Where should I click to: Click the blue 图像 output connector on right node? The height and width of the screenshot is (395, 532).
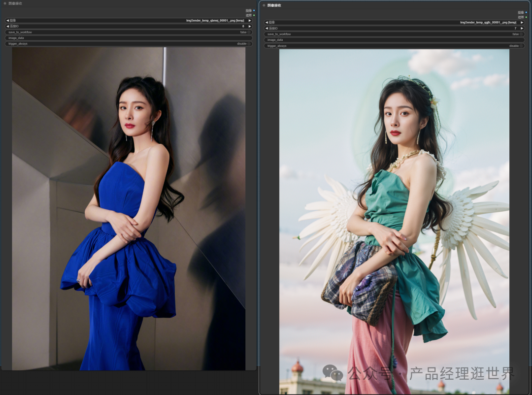tap(526, 13)
